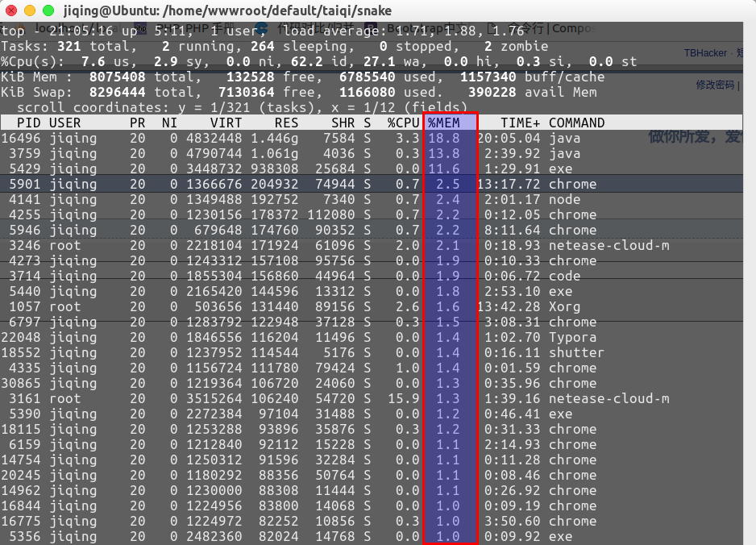Click the 'shutter' command name
Viewport: 756px width, 545px height.
pyautogui.click(x=576, y=352)
